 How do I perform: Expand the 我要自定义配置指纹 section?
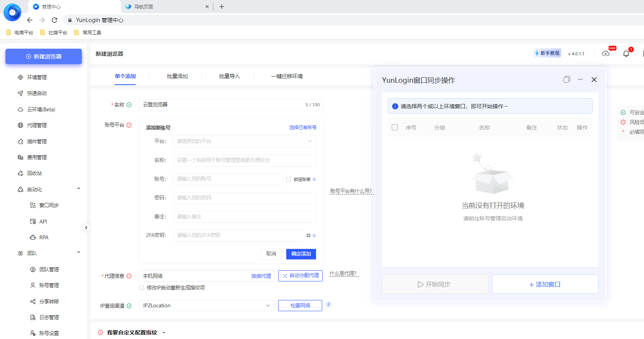coord(133,332)
